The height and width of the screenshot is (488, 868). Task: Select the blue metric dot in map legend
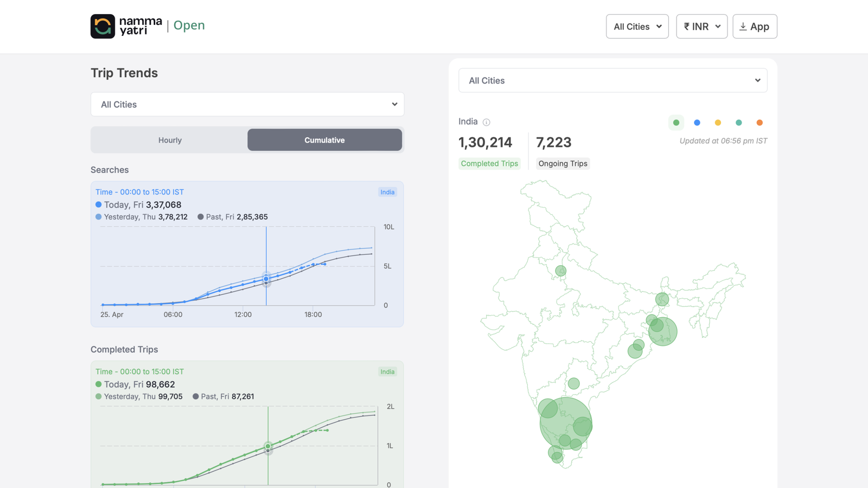(x=697, y=123)
